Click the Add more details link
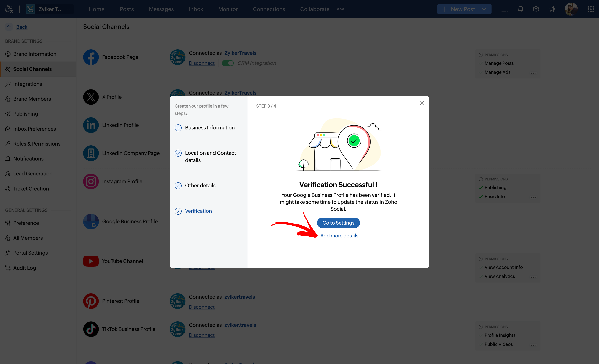Viewport: 599px width, 364px height. (339, 236)
